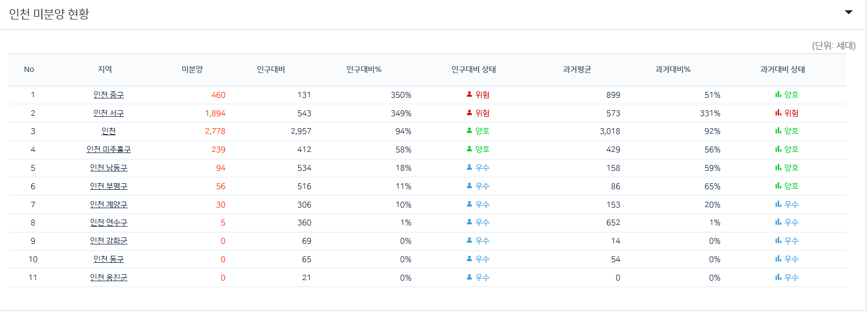
Task: Open the 인천 옹진군 region link
Action: pos(109,277)
